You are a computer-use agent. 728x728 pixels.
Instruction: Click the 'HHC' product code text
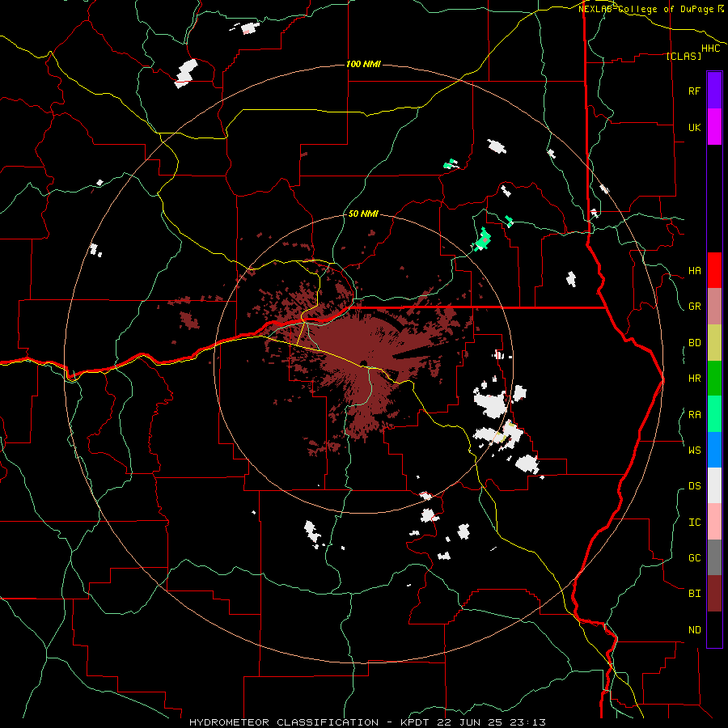[x=711, y=49]
